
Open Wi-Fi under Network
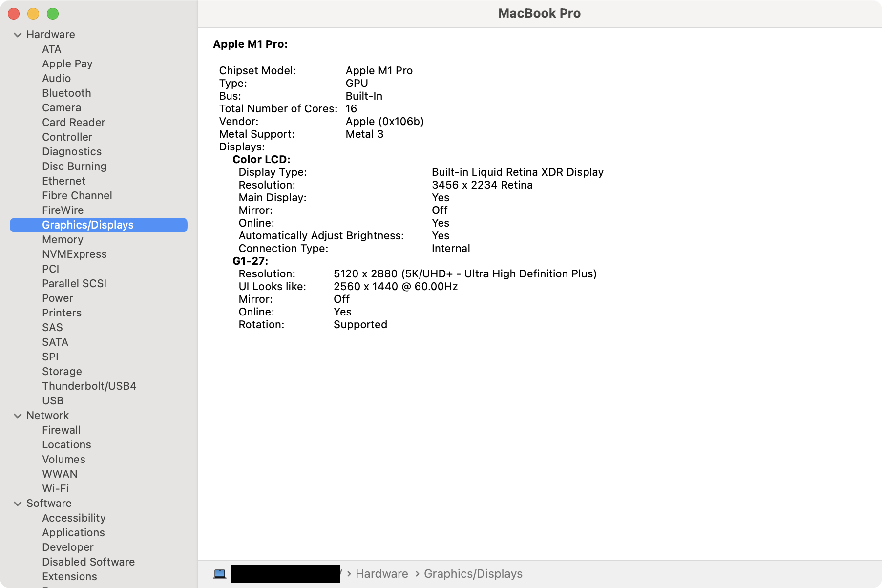pyautogui.click(x=56, y=489)
